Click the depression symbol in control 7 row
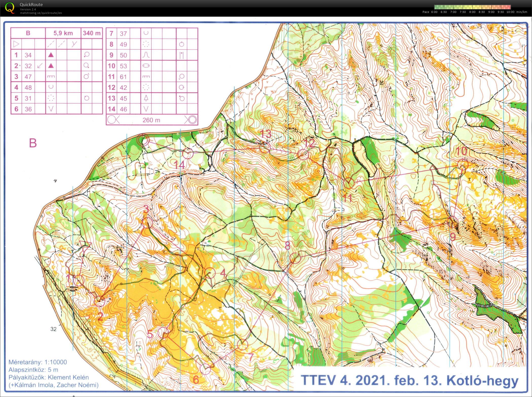Viewport: 532px width, 397px height. coord(146,33)
